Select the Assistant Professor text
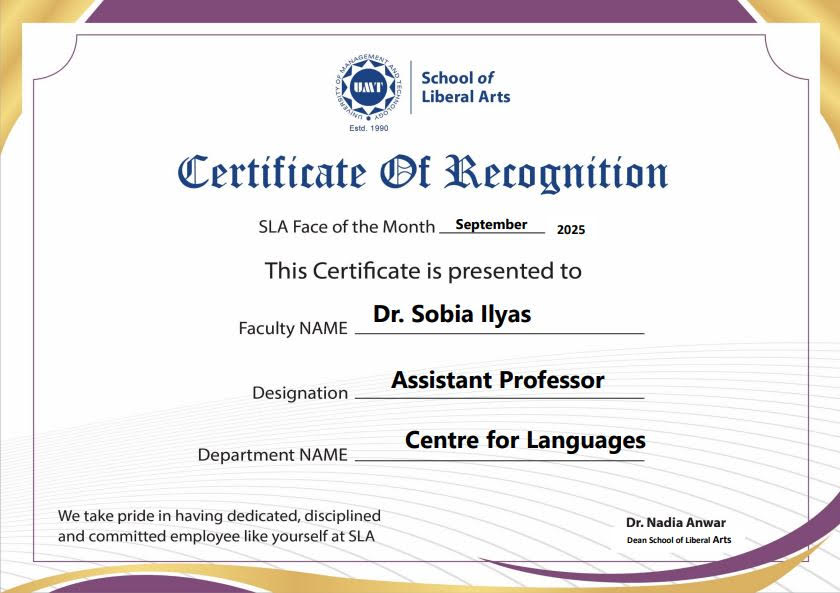Viewport: 840px width, 593px height. point(497,380)
